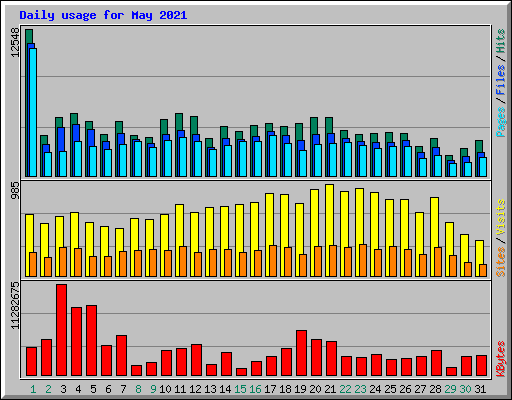Click the shortest red KBytes bar for day 15
This screenshot has height=400, width=512.
[241, 372]
